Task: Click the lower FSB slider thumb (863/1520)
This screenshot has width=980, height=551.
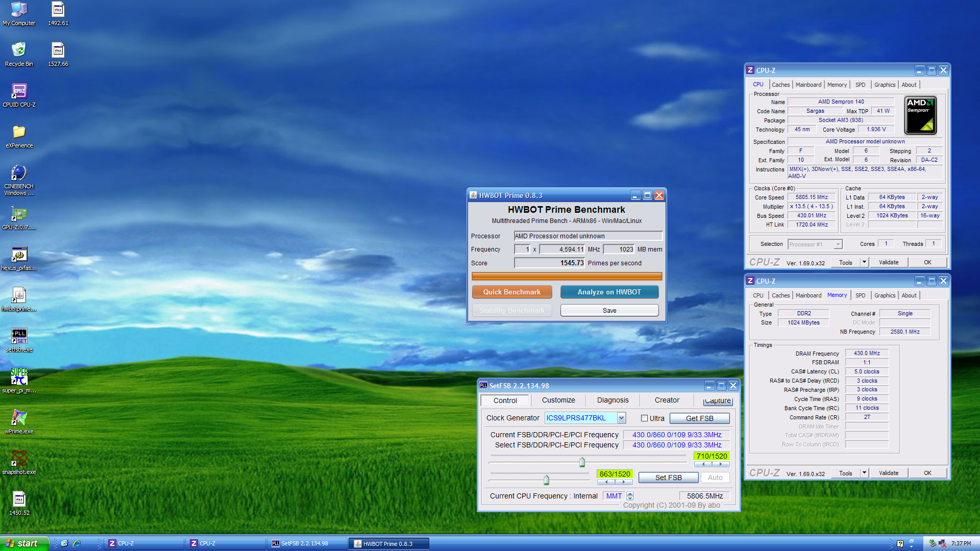Action: click(546, 480)
